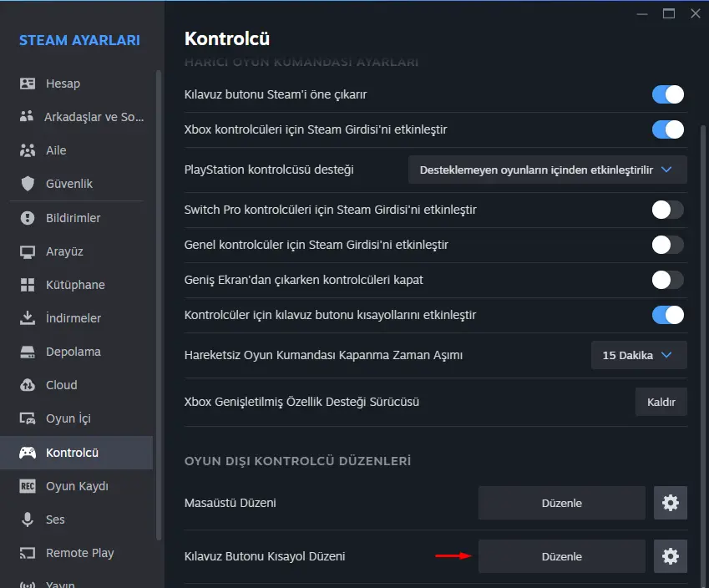The height and width of the screenshot is (588, 709).
Task: Click Düzenle for Masaüstü Düzeni
Action: (562, 503)
